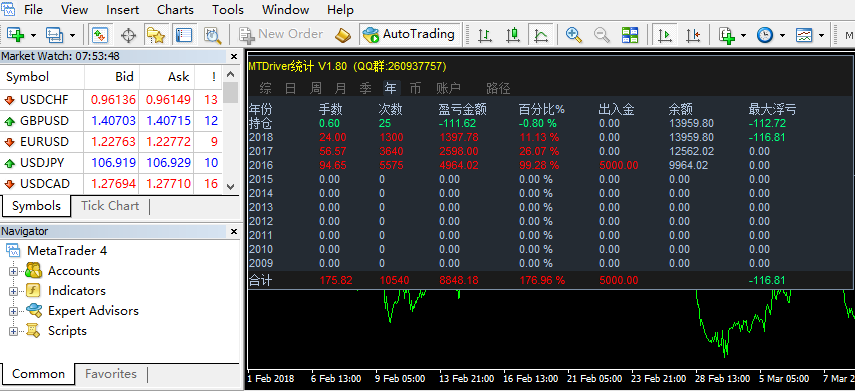Viewport: 855px width, 391px height.
Task: Open the New Chart toolbar icon
Action: pos(16,35)
